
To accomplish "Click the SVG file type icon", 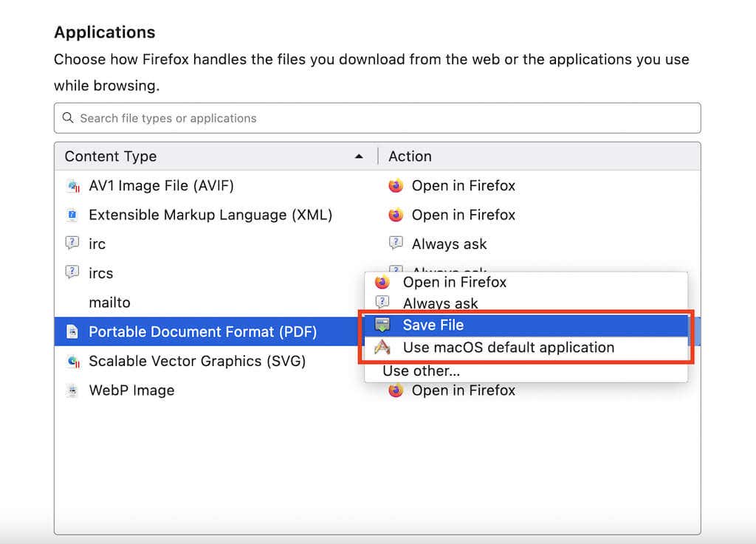I will point(72,362).
